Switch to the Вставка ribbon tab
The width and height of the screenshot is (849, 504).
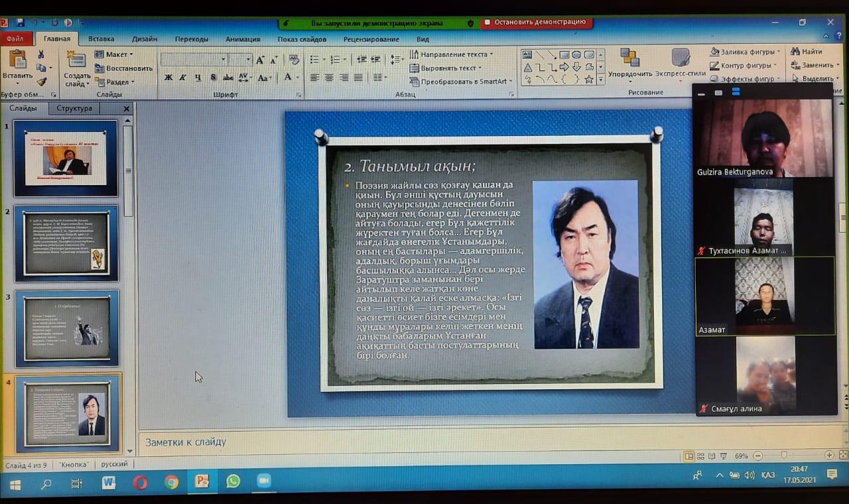coord(101,39)
